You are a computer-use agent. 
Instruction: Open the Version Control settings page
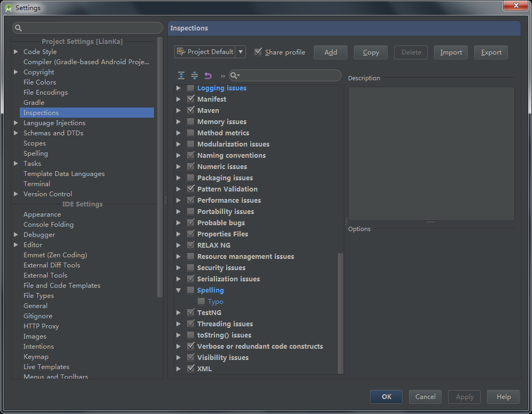[x=48, y=194]
